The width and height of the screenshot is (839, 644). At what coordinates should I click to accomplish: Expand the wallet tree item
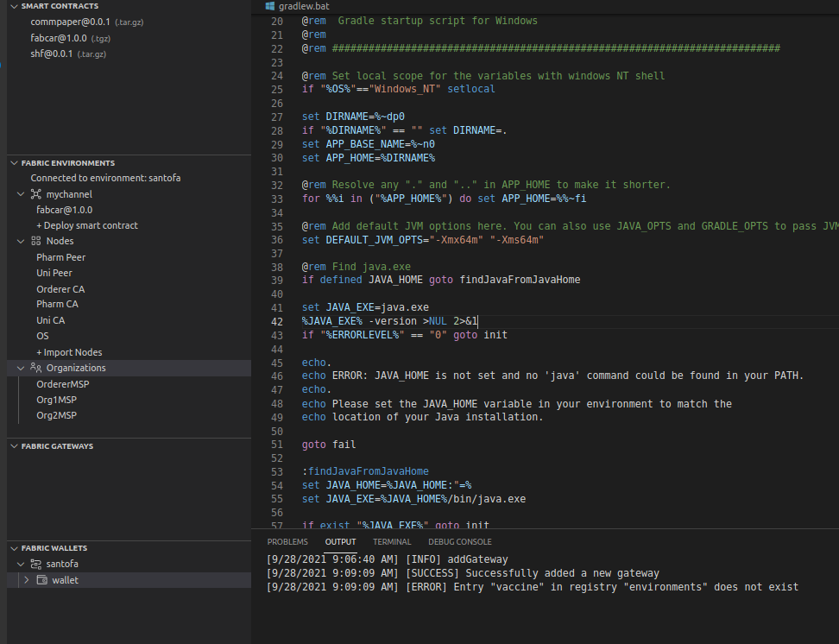click(x=26, y=580)
